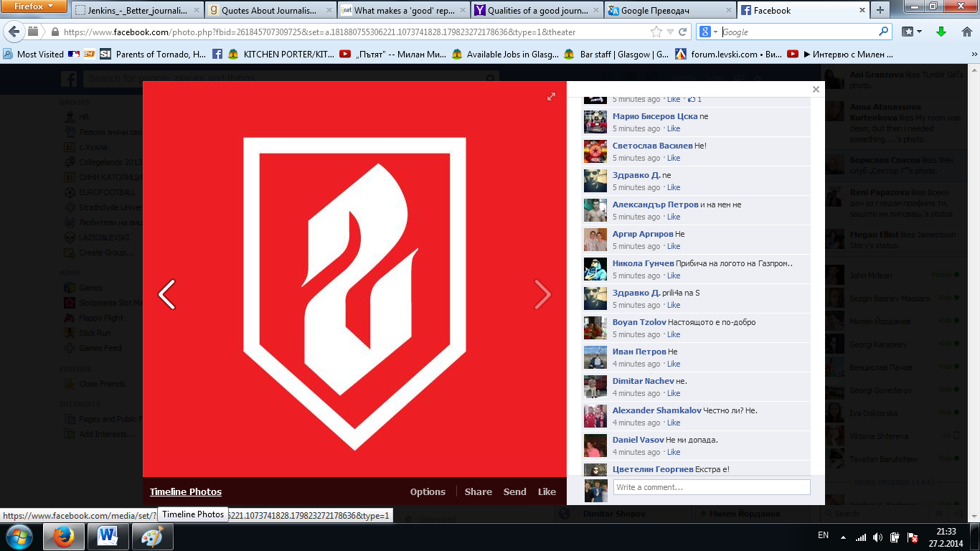Reload the page with refresh icon
This screenshot has width=980, height=551.
point(683,32)
